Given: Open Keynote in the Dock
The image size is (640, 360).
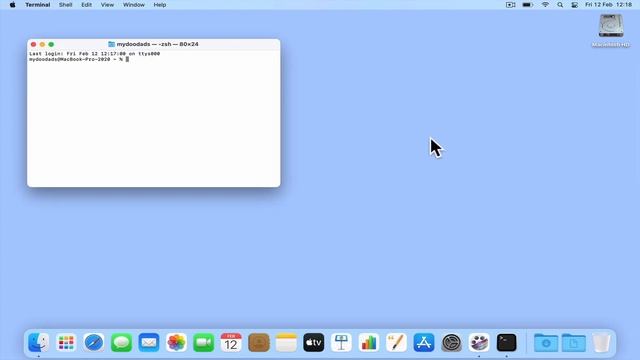Looking at the screenshot, I should click(x=341, y=342).
